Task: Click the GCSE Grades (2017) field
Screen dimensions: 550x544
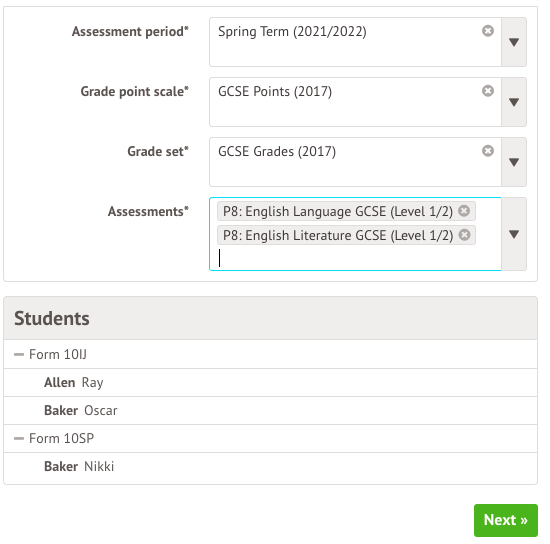Action: click(x=355, y=162)
